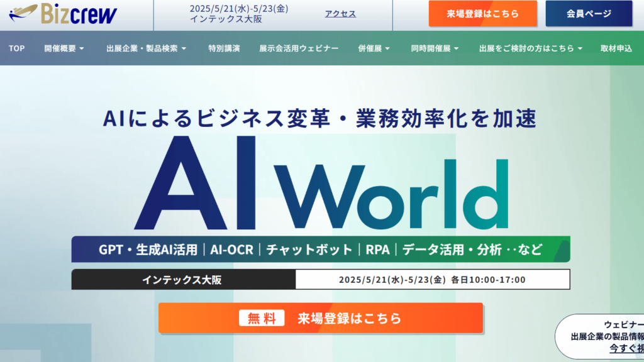Click the 出展企業の製品情報 text in bubble
Screen dimensions: 644x362
click(x=608, y=337)
